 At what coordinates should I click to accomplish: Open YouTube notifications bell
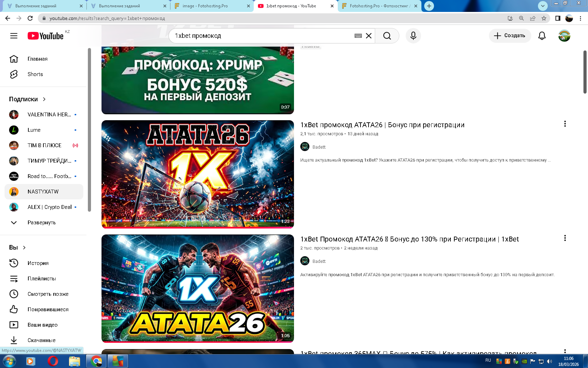542,36
